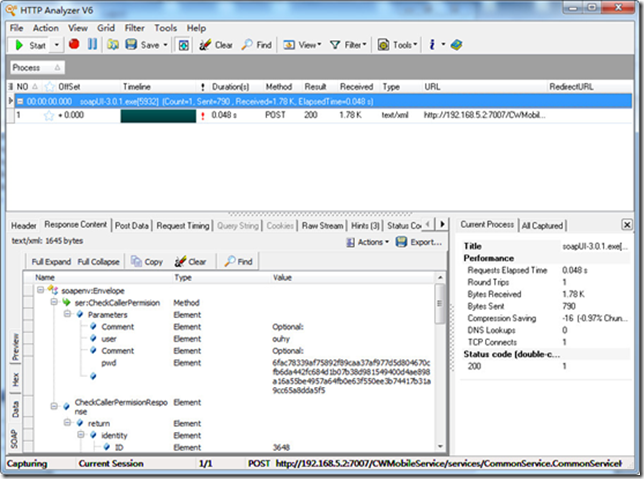The image size is (644, 479).
Task: Open the Grid menu
Action: (x=105, y=28)
